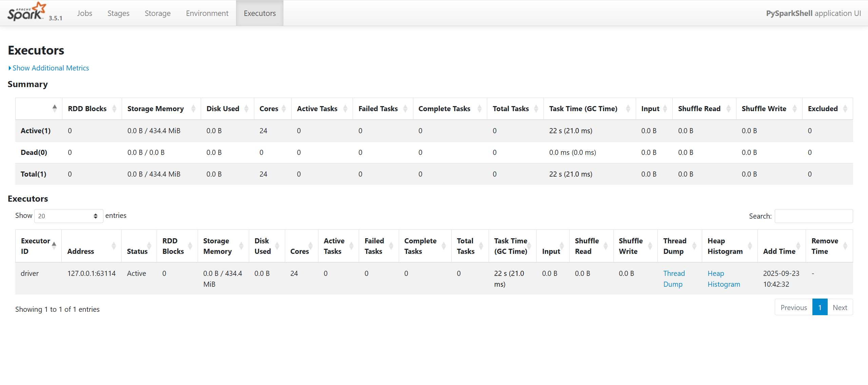
Task: Switch to the Environment tab
Action: [207, 13]
